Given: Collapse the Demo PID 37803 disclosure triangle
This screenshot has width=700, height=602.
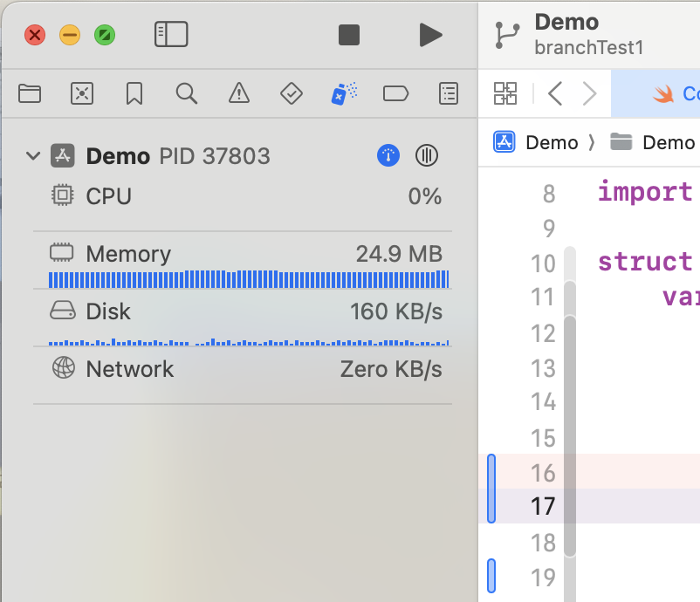Looking at the screenshot, I should [x=32, y=155].
